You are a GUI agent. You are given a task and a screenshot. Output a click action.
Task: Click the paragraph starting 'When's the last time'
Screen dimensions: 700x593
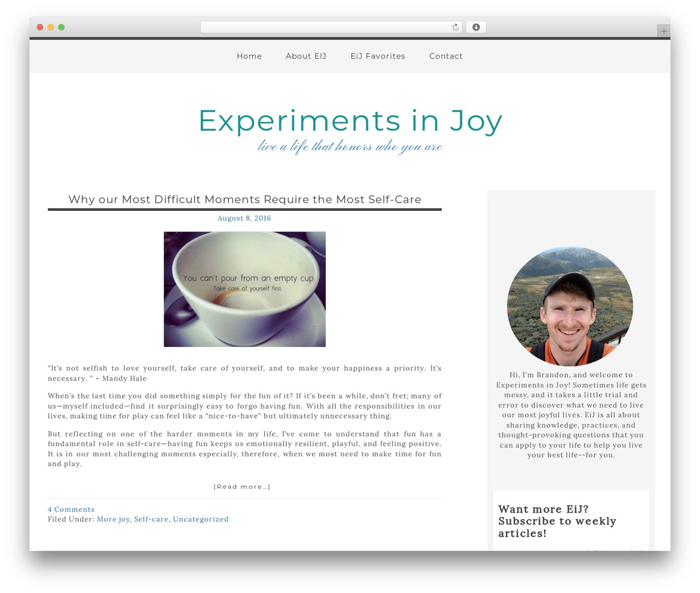(244, 406)
